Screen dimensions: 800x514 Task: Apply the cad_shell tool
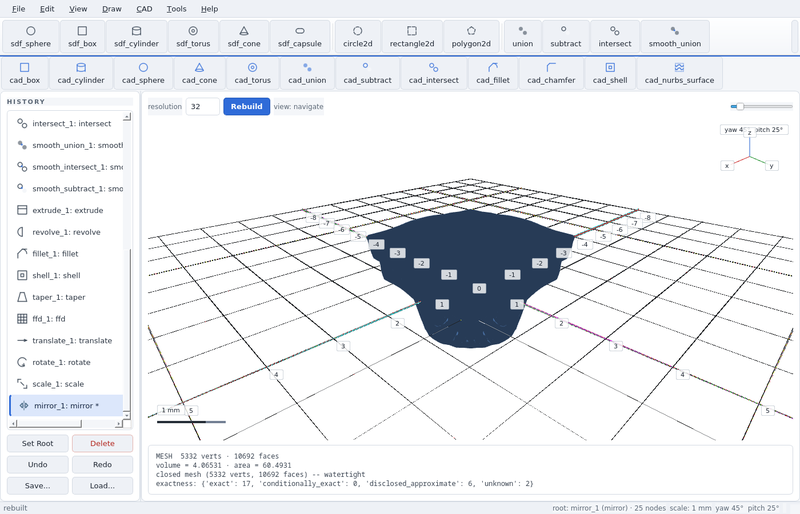[610, 74]
